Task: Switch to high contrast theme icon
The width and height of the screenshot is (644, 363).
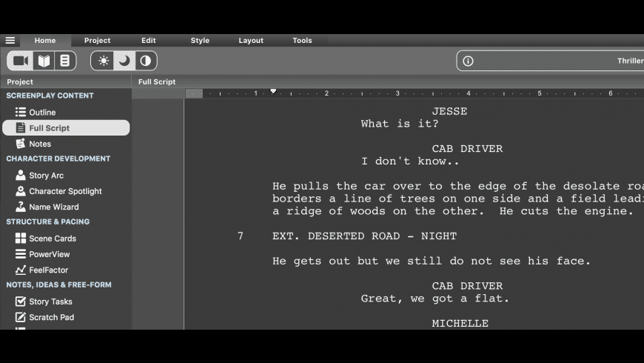Action: point(145,61)
